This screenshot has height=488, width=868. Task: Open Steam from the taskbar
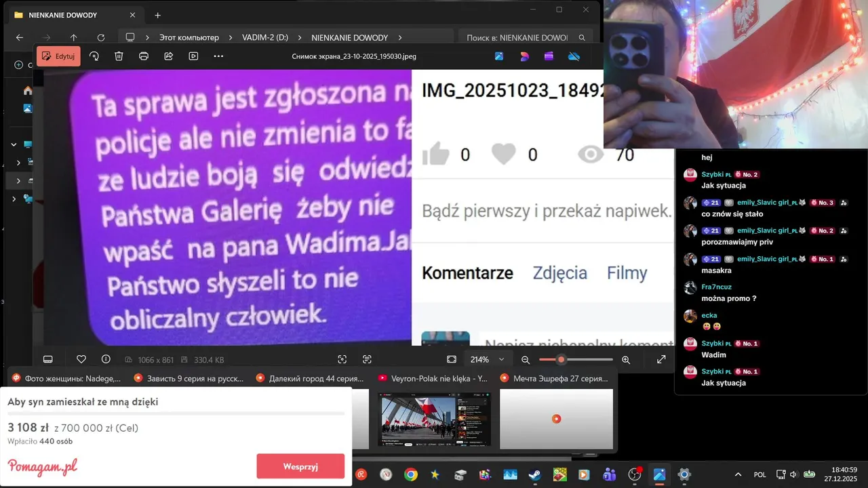pos(535,474)
